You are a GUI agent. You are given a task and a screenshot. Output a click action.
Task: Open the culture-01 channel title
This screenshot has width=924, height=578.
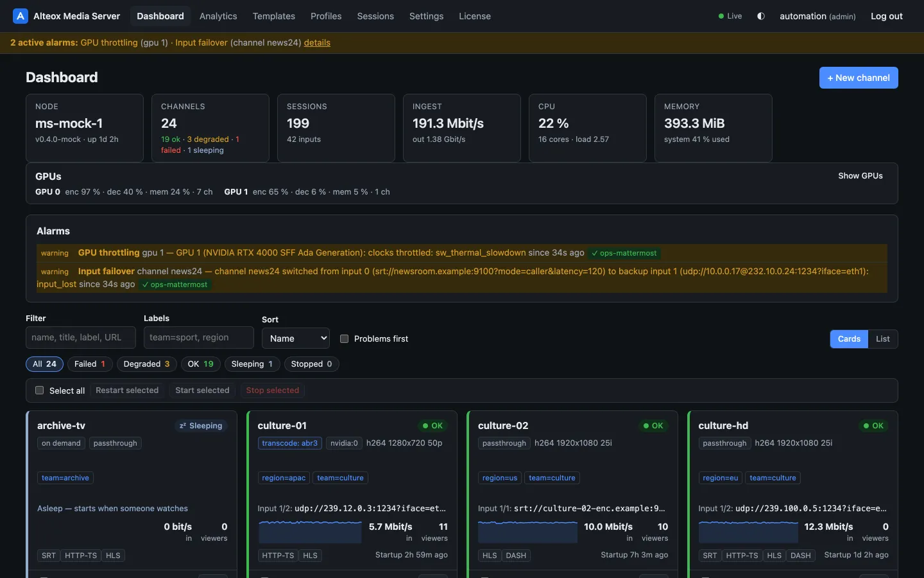[282, 426]
